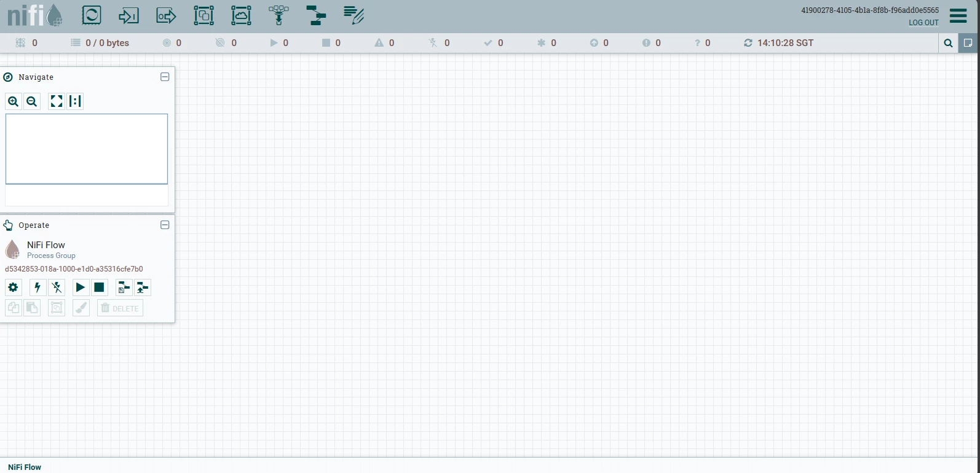The width and height of the screenshot is (980, 473).
Task: Start the flow with play button
Action: click(81, 287)
